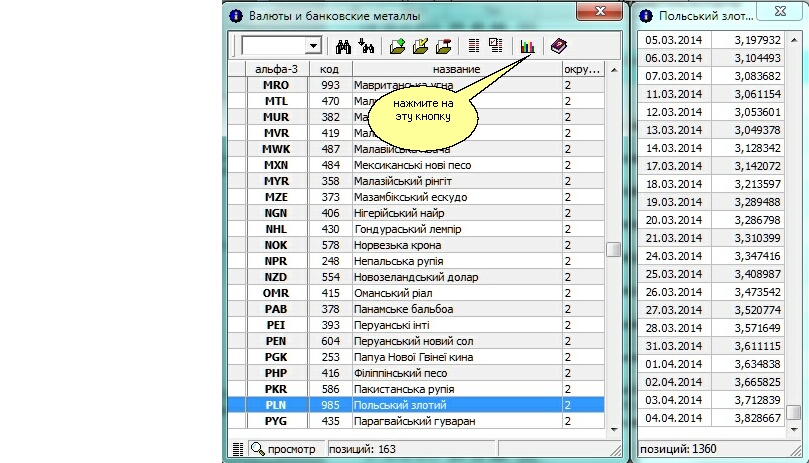Select the 11.03.2014 rate row
809x463 pixels.
click(711, 94)
